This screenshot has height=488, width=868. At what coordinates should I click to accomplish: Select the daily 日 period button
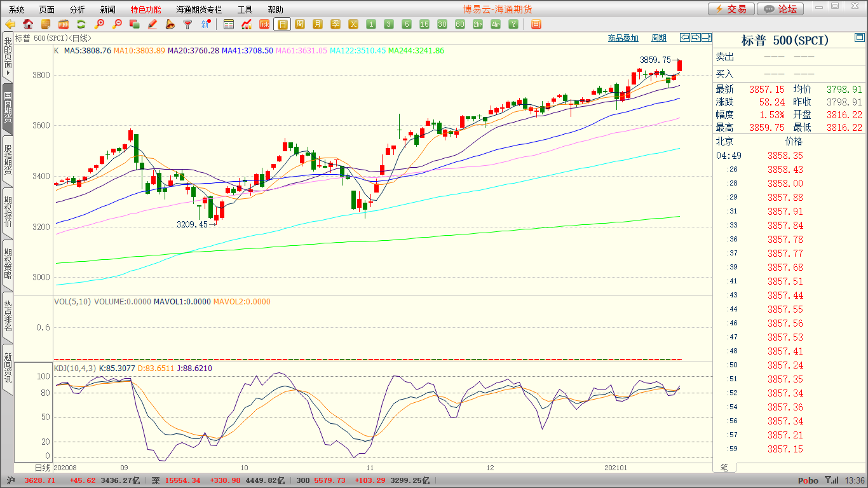click(x=282, y=25)
